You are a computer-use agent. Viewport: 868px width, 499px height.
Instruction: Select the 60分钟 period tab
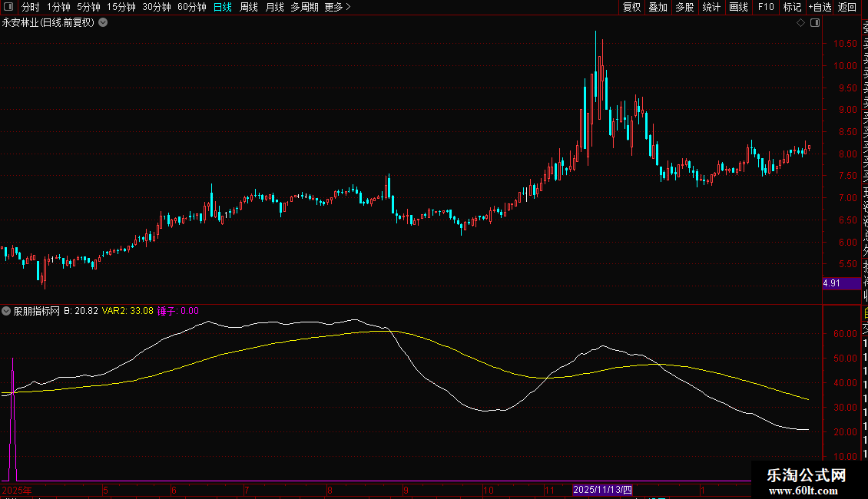pyautogui.click(x=192, y=7)
